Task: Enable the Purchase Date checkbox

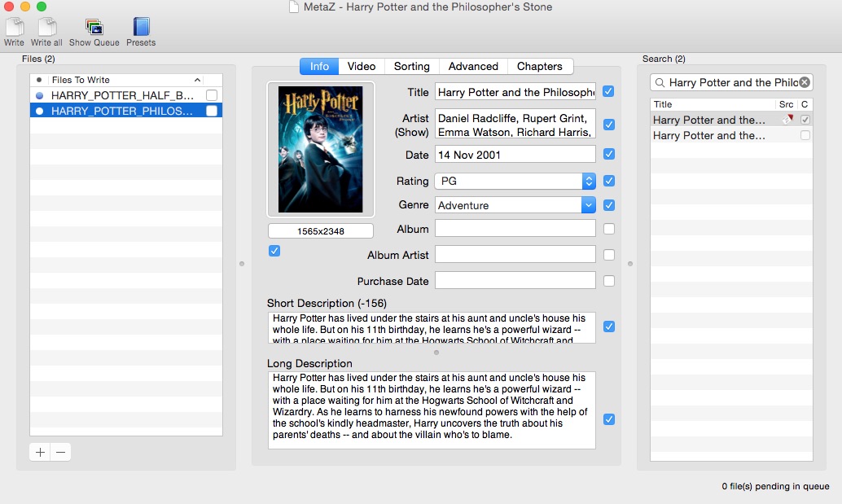Action: [x=608, y=281]
